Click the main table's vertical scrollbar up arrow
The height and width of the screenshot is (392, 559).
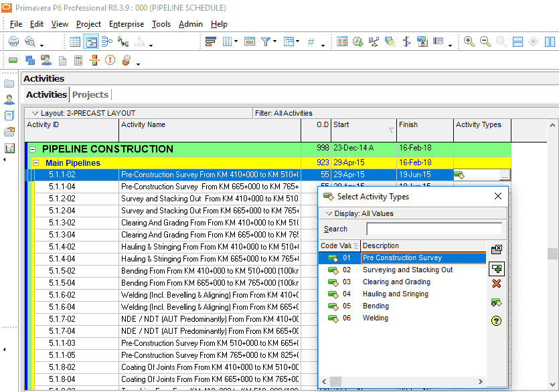(552, 125)
